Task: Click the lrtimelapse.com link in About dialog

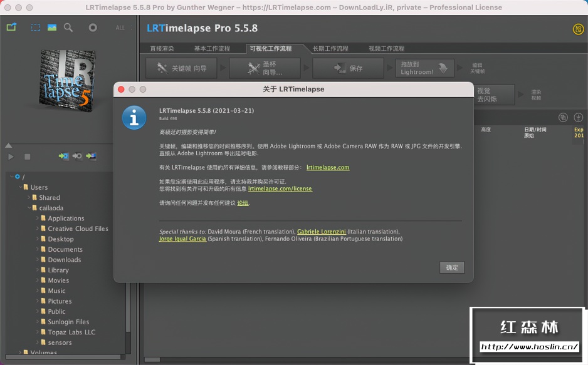Action: [328, 167]
